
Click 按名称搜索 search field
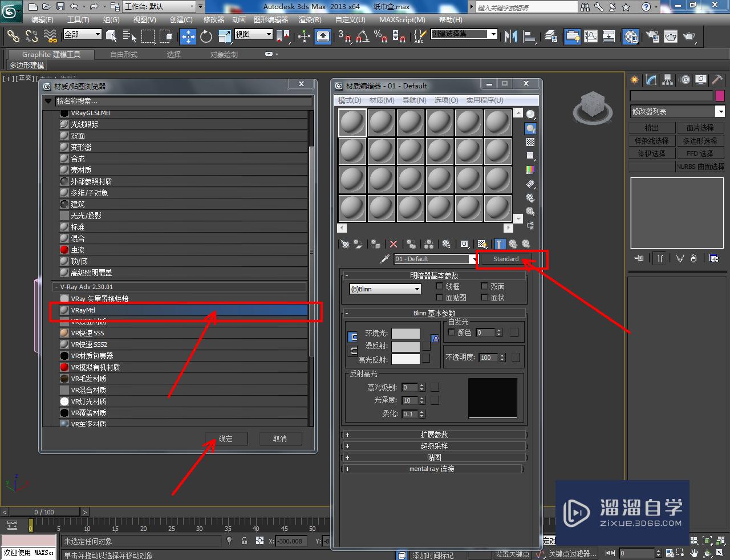pos(184,102)
